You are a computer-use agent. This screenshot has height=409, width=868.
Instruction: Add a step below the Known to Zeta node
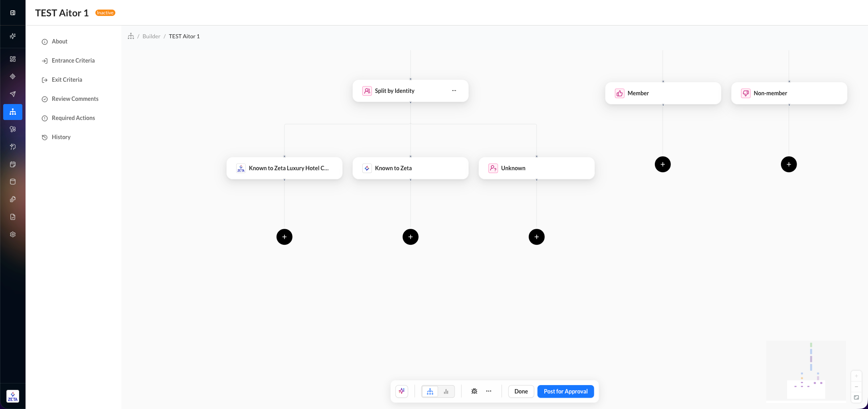coord(411,237)
